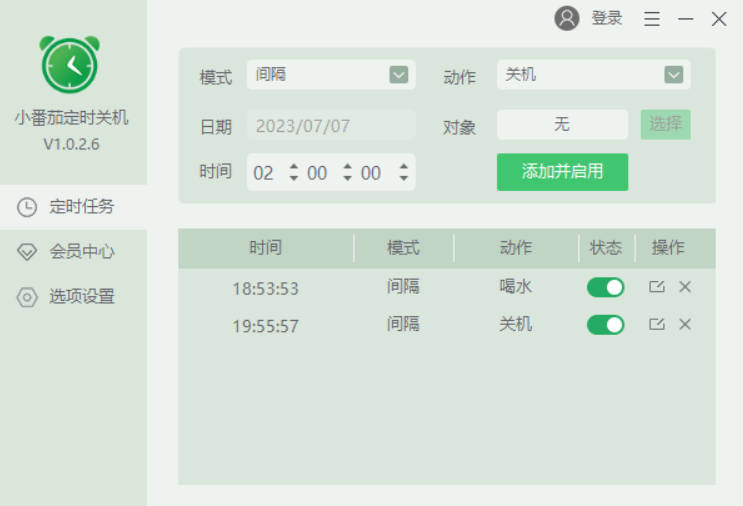Open the hamburger menu icon
The width and height of the screenshot is (743, 506).
[x=652, y=19]
